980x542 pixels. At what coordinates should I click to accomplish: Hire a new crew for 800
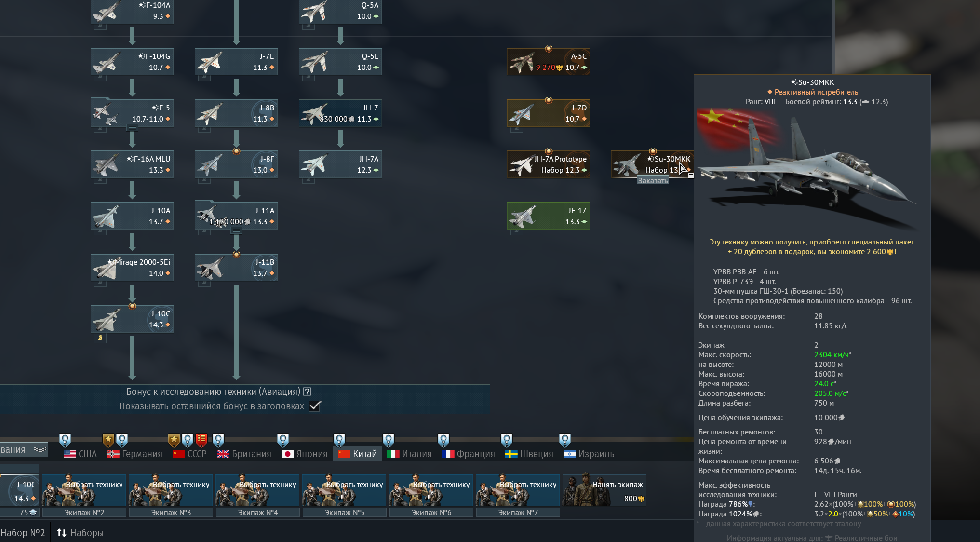point(604,490)
